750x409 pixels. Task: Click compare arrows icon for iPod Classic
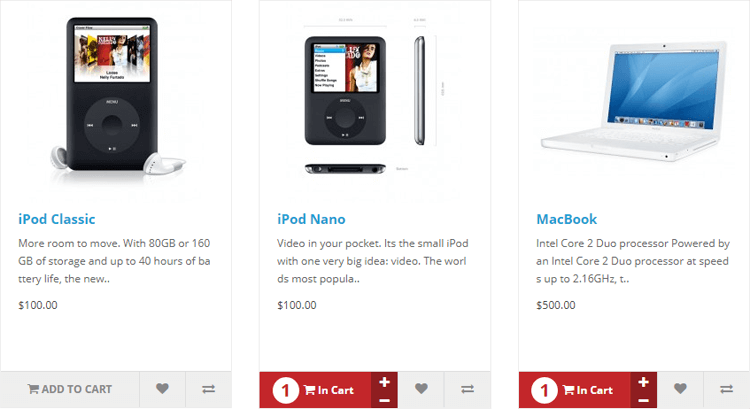click(208, 389)
